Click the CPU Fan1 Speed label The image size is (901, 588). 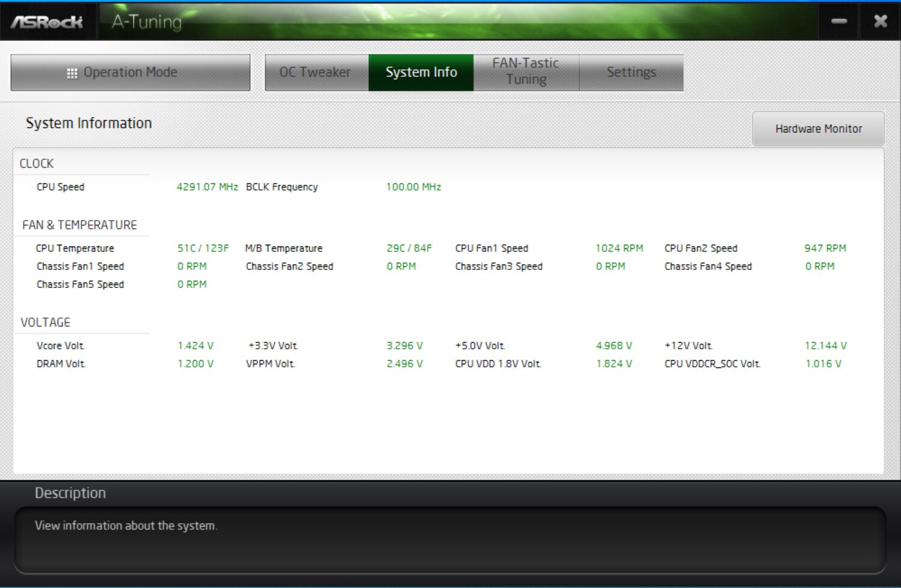pos(491,248)
